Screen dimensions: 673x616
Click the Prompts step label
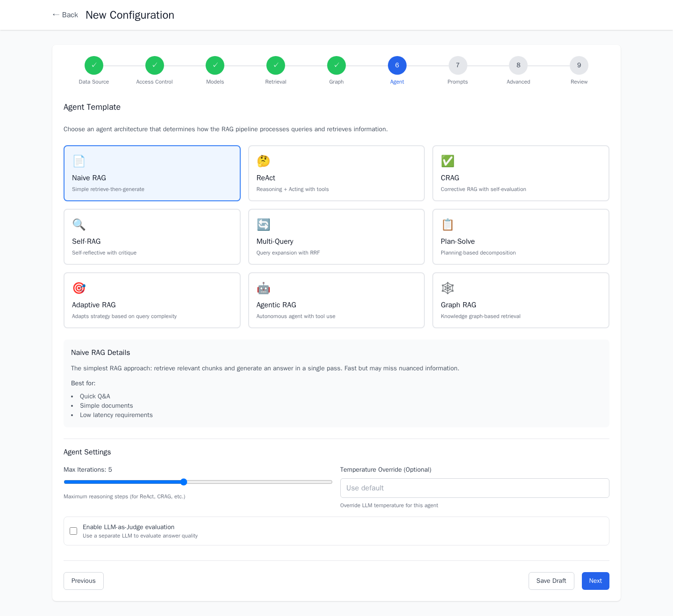pos(458,82)
